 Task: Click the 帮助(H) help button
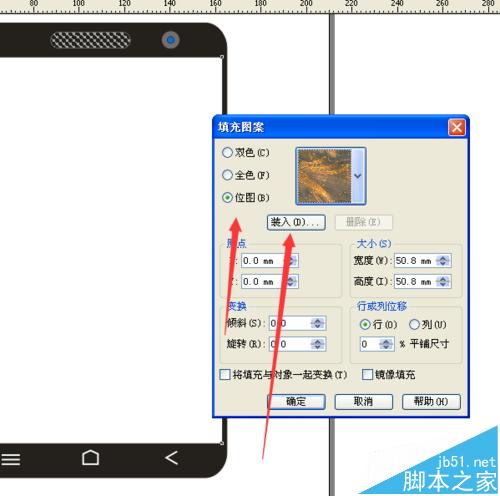[x=431, y=402]
